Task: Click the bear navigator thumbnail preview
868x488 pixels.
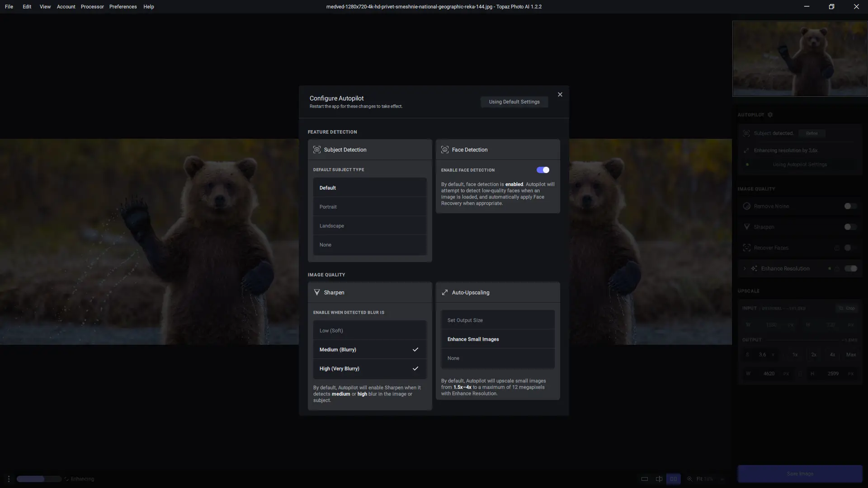Action: click(x=800, y=59)
